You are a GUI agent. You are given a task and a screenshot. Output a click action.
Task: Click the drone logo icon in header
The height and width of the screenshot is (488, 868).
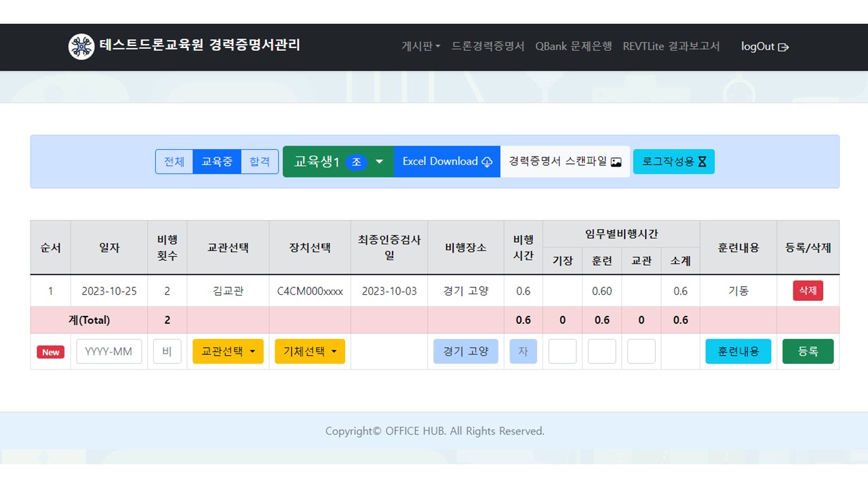click(x=81, y=47)
